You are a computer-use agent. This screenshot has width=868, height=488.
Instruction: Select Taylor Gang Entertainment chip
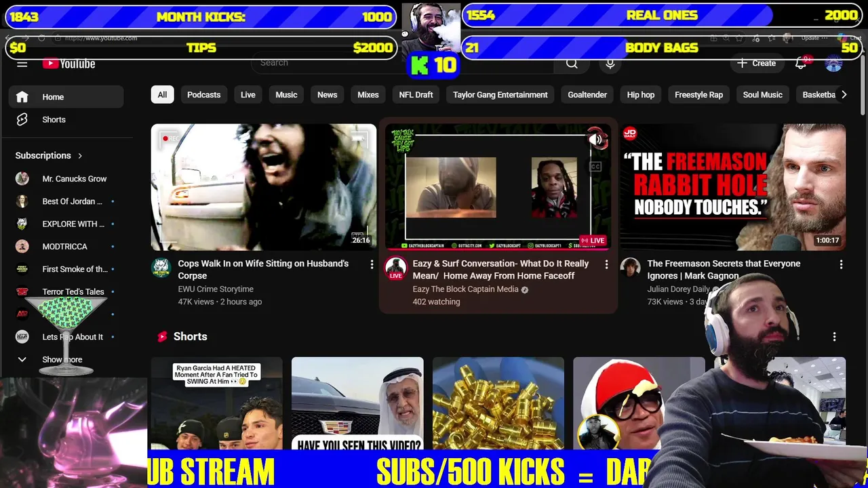tap(500, 95)
